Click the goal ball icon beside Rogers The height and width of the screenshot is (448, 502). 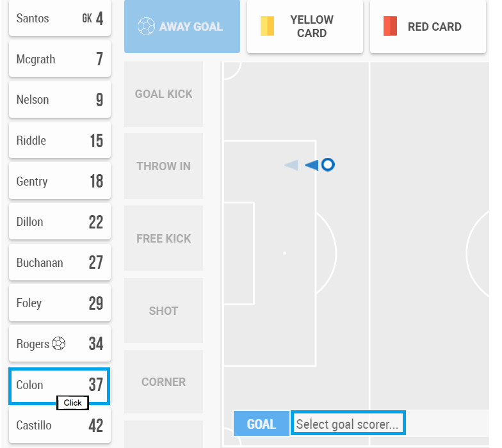pos(59,343)
